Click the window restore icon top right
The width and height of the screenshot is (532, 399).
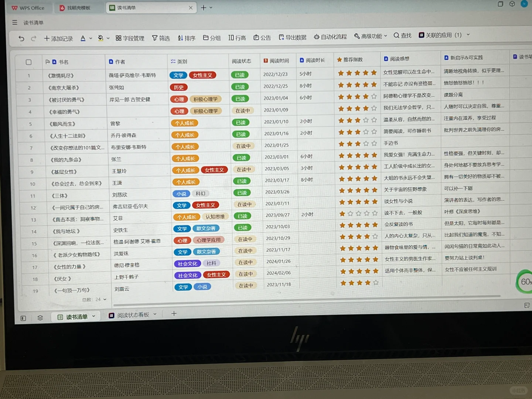501,4
